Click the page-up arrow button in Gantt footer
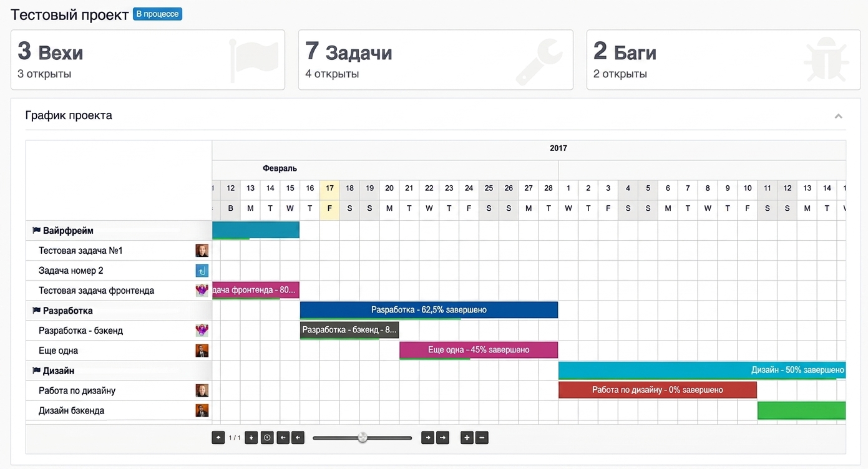This screenshot has height=469, width=868. tap(218, 438)
